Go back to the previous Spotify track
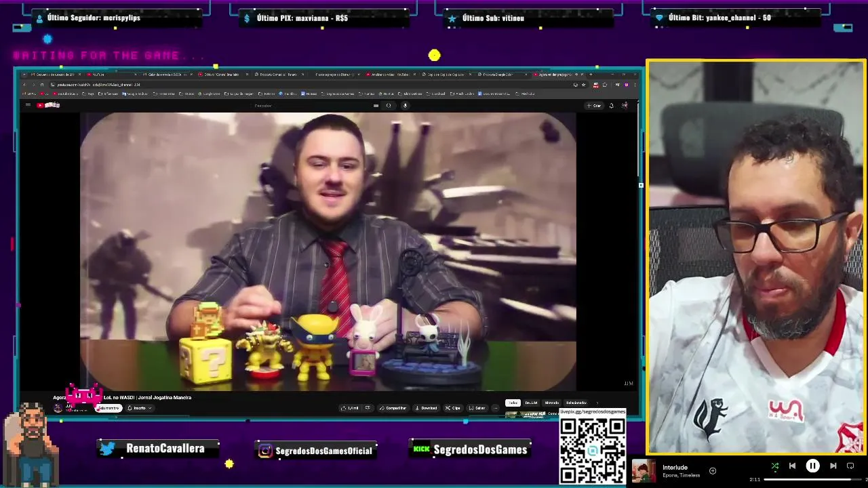Viewport: 868px width, 488px height. [x=792, y=466]
